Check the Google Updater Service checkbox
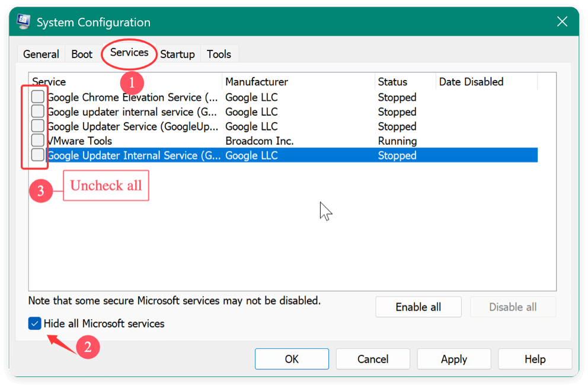This screenshot has width=588, height=388. 37,126
